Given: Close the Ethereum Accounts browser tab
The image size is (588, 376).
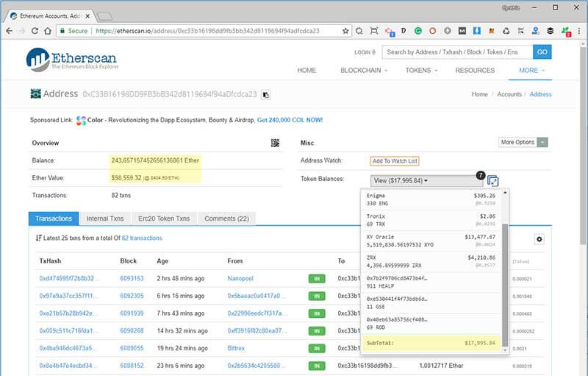Looking at the screenshot, I should tap(87, 16).
